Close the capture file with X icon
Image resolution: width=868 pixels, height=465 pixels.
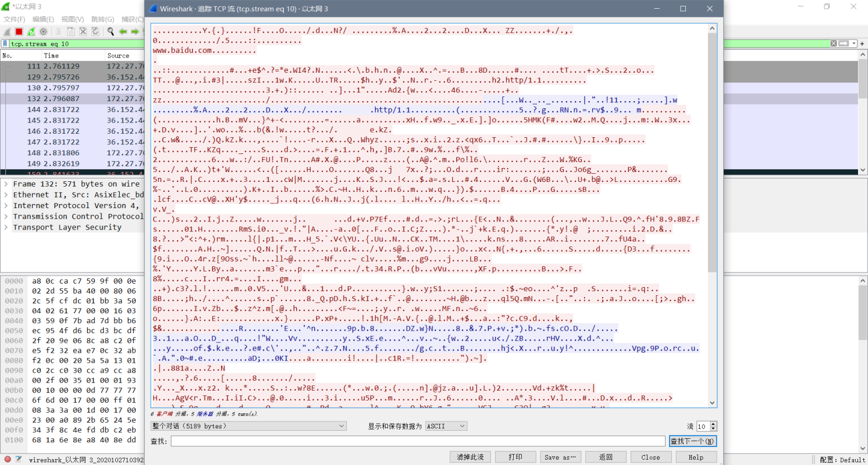pos(83,31)
